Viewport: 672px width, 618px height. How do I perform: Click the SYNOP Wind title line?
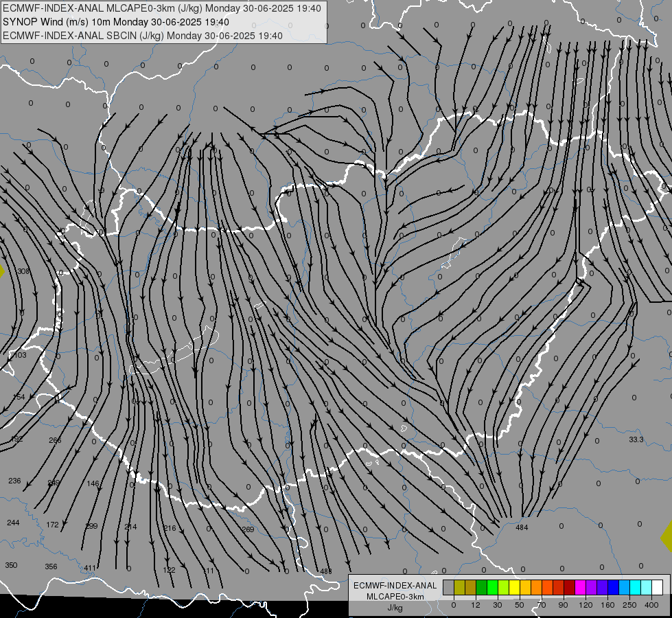point(116,22)
